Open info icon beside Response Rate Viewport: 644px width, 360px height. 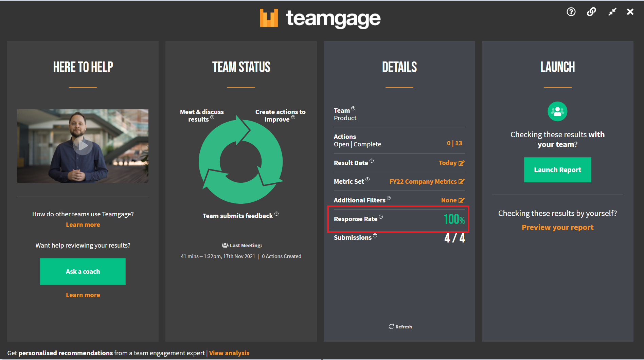pos(381,217)
